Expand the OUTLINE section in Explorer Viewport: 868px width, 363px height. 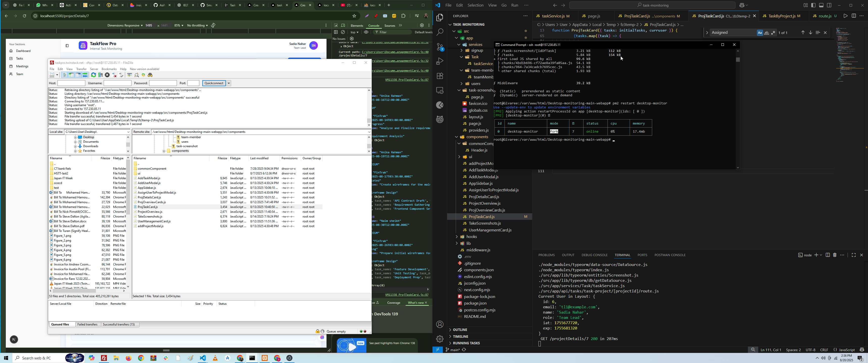point(460,330)
